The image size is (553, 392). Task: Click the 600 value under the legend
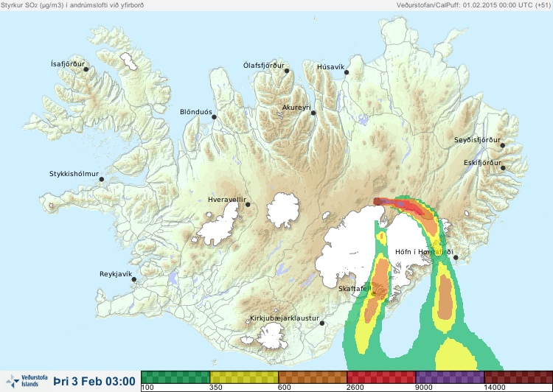point(285,388)
